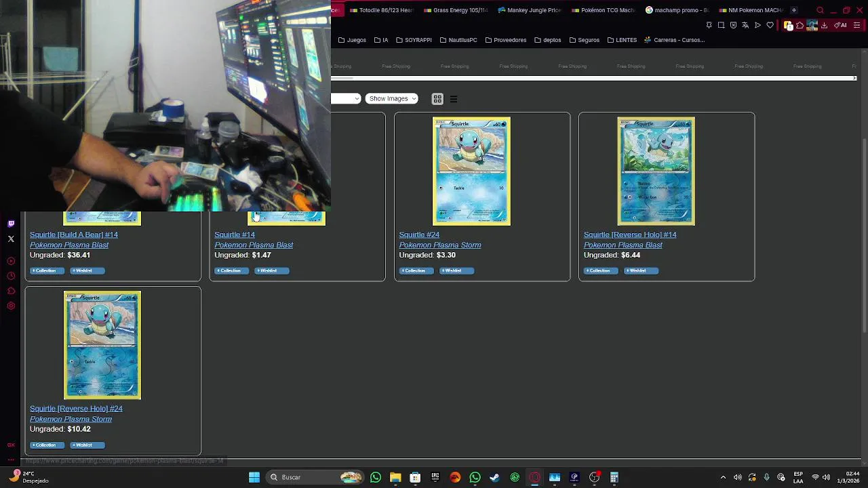868x488 pixels.
Task: Take a snapshot with the toolbar capture icon
Action: pos(722,25)
